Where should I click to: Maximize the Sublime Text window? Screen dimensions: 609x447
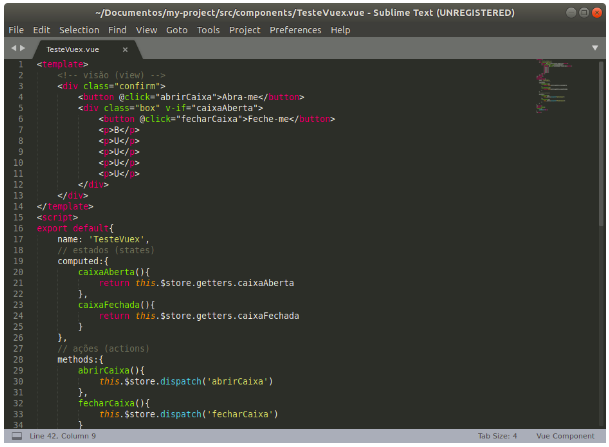click(x=584, y=13)
